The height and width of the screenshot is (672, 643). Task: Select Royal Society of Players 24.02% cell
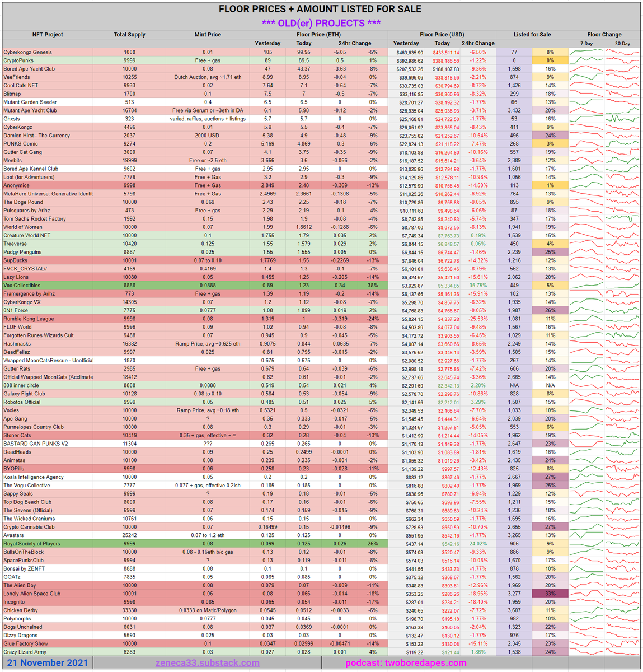[478, 544]
